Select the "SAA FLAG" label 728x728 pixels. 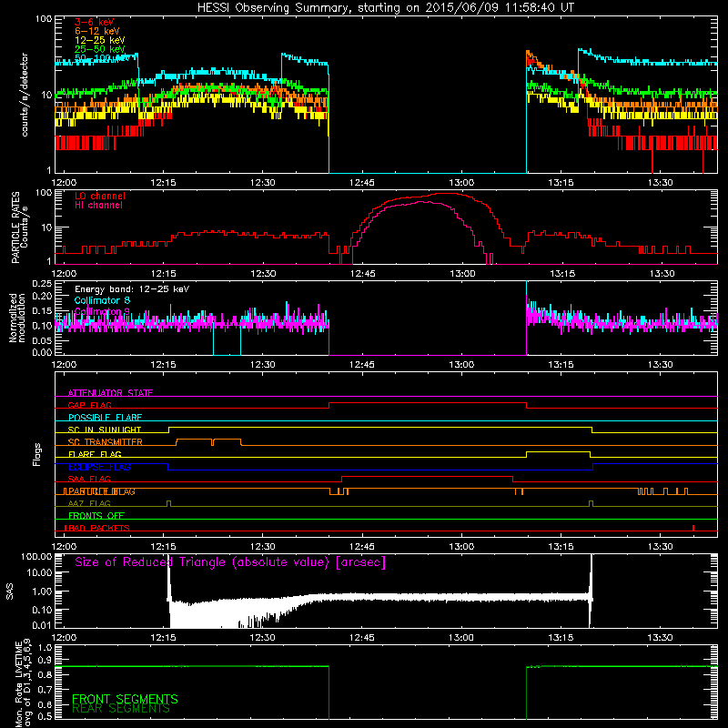[x=89, y=479]
